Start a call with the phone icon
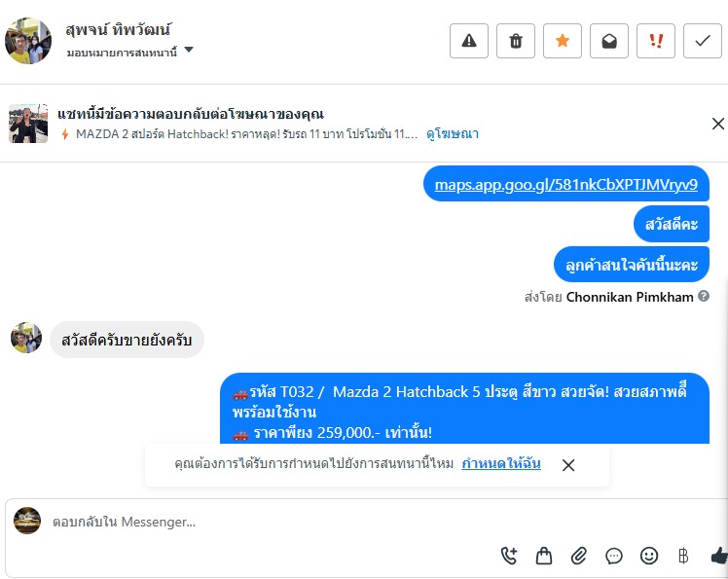 [x=509, y=556]
